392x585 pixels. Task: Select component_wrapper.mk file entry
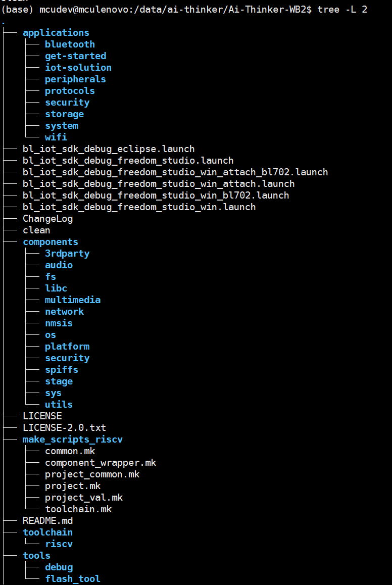click(x=101, y=463)
